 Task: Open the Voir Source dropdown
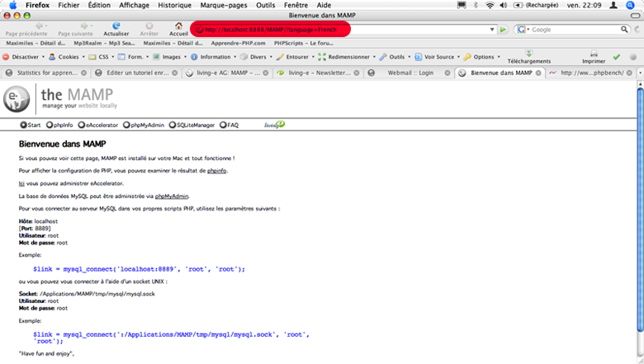coord(438,57)
